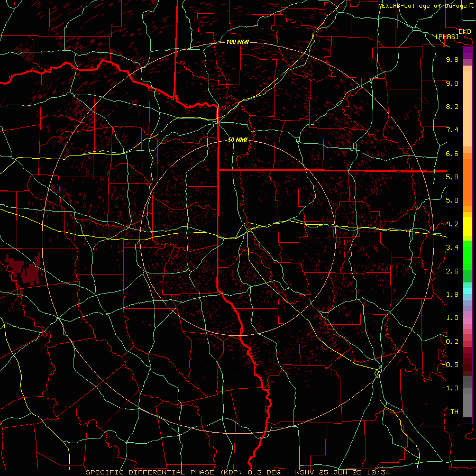Click the 6.6 legend value
Screen dimensions: 476x476
click(x=452, y=153)
